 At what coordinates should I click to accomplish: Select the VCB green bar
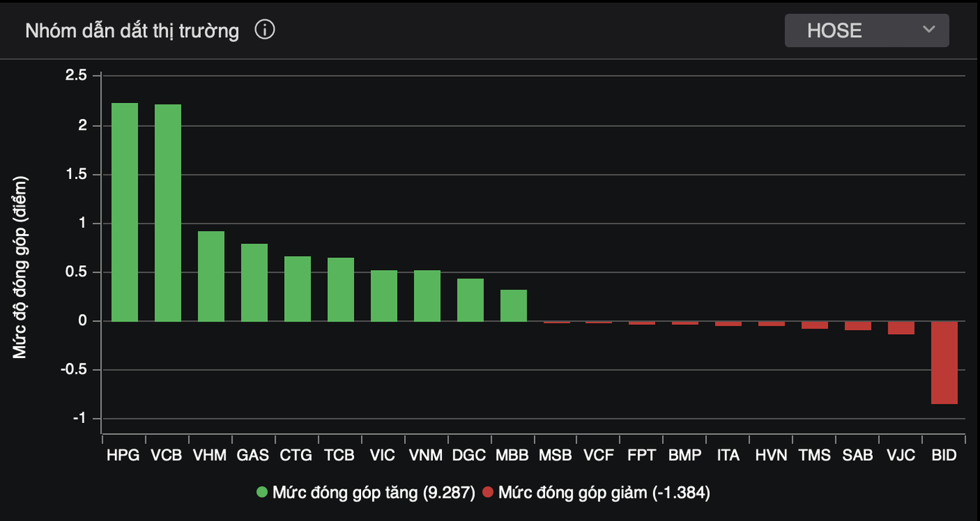click(168, 213)
